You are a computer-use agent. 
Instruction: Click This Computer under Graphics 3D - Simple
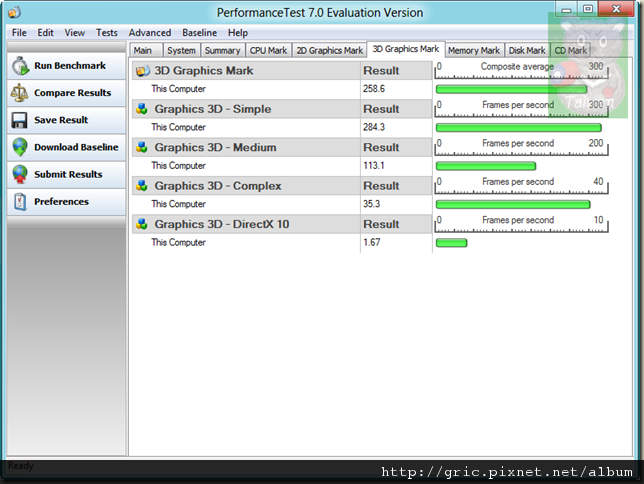tap(178, 127)
